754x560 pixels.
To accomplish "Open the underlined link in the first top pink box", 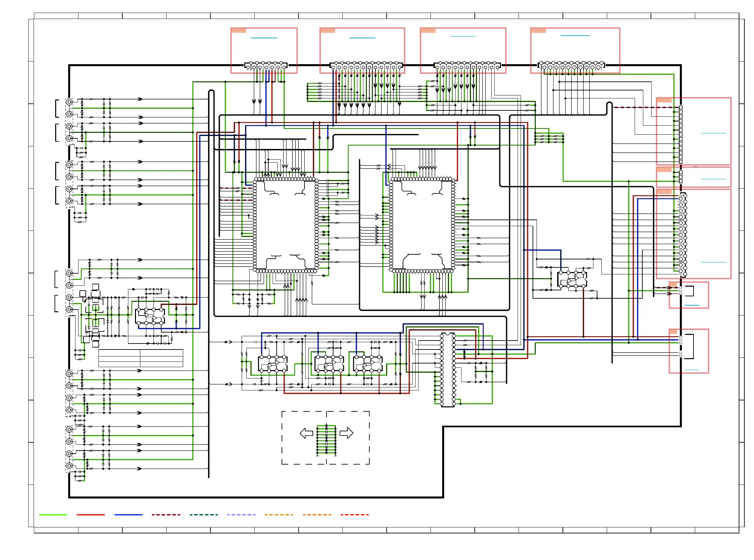I will point(264,38).
